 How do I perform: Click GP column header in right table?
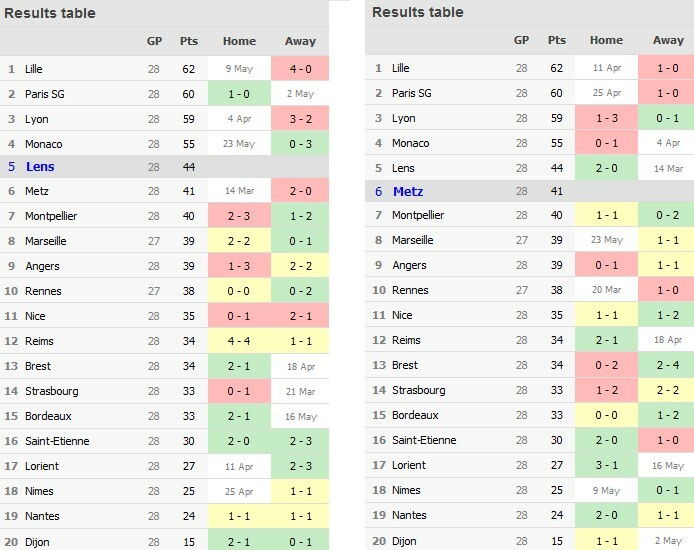(521, 40)
